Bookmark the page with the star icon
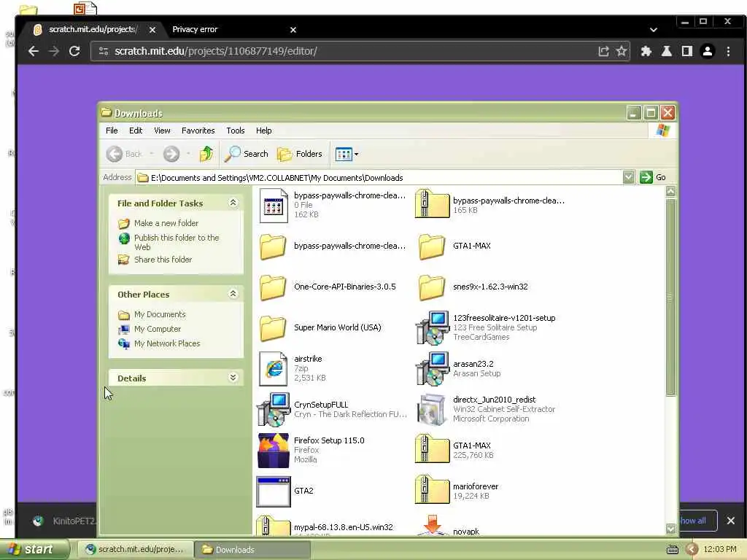The image size is (747, 560). [x=622, y=51]
